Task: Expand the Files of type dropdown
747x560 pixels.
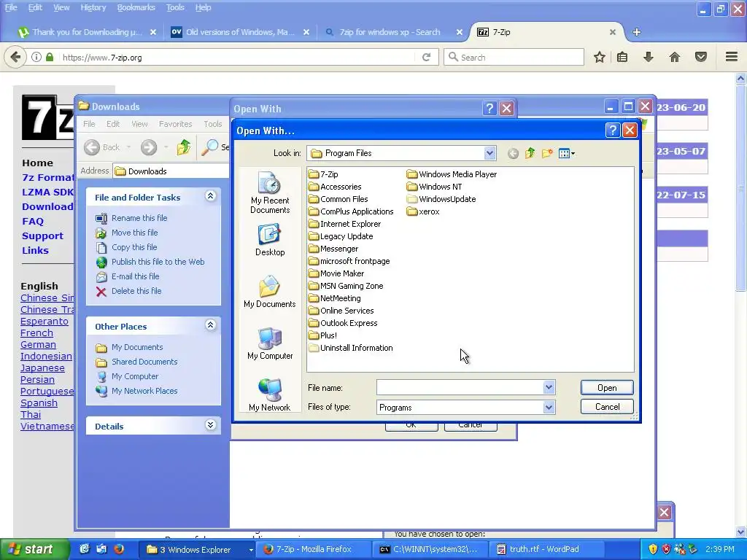Action: [x=549, y=407]
